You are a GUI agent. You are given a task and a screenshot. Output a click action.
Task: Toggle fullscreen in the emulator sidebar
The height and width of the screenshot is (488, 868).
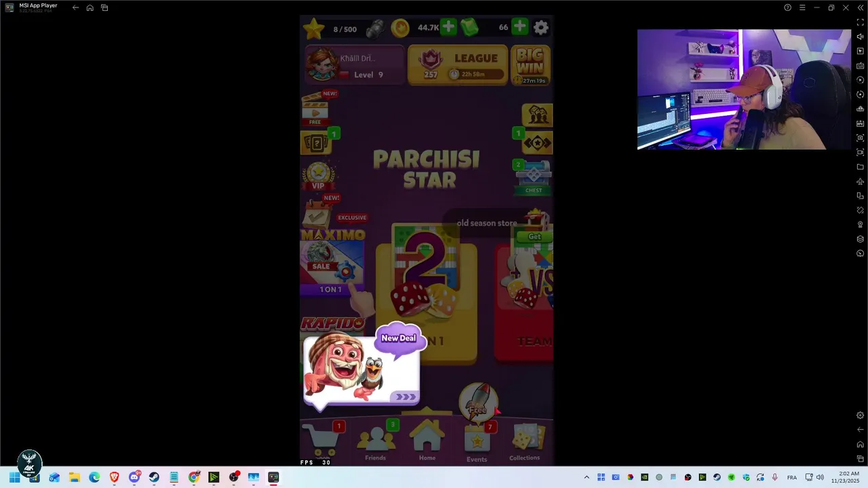[x=861, y=22]
